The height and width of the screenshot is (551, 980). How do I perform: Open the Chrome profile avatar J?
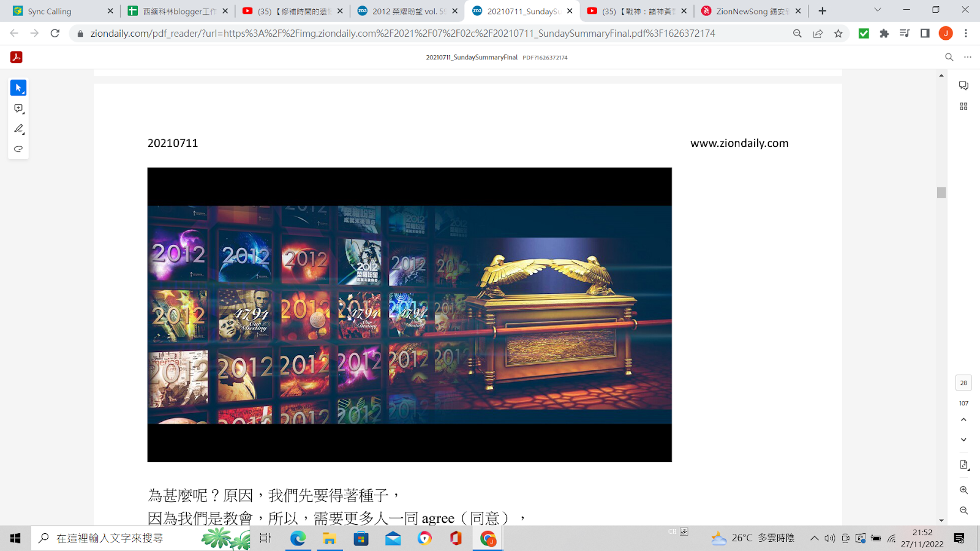pos(946,33)
